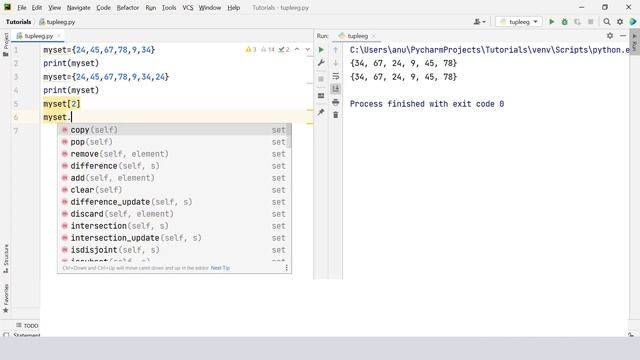Click tupleeg.py breadcrumb
Screen dimensions: 640x360
[57, 22]
